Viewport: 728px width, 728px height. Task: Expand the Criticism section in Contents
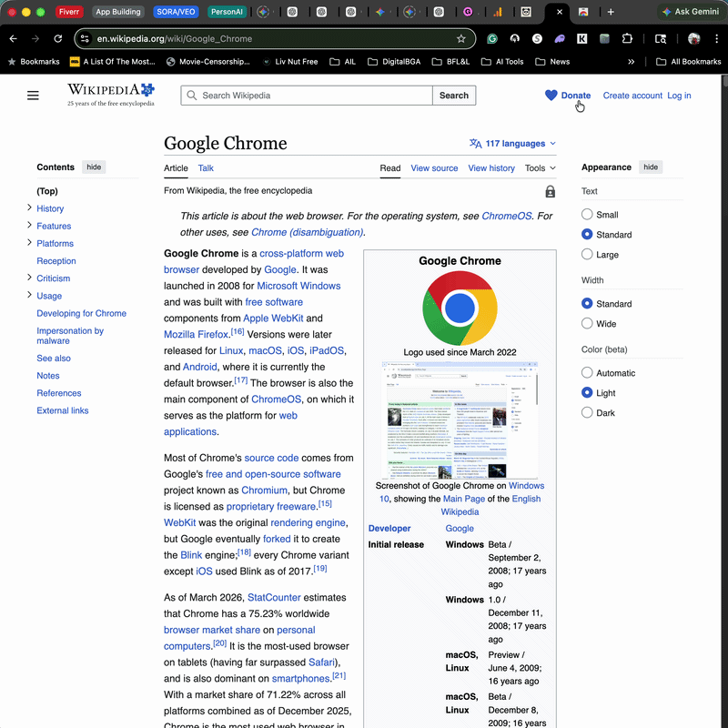[29, 278]
